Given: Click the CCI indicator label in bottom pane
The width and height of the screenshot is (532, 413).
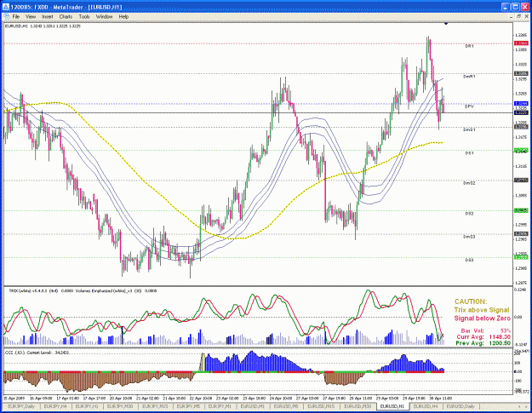Looking at the screenshot, I should point(37,353).
